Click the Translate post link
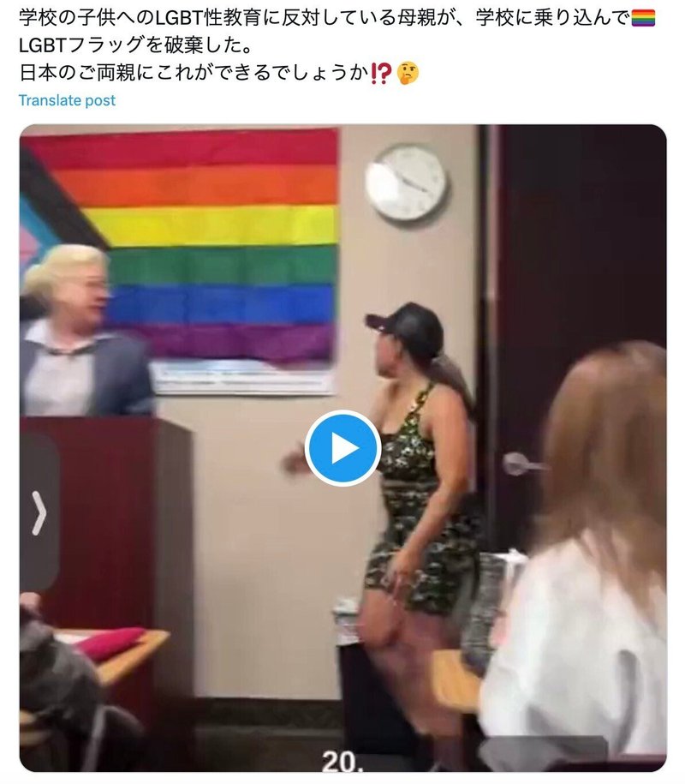The width and height of the screenshot is (685, 784). pos(67,100)
